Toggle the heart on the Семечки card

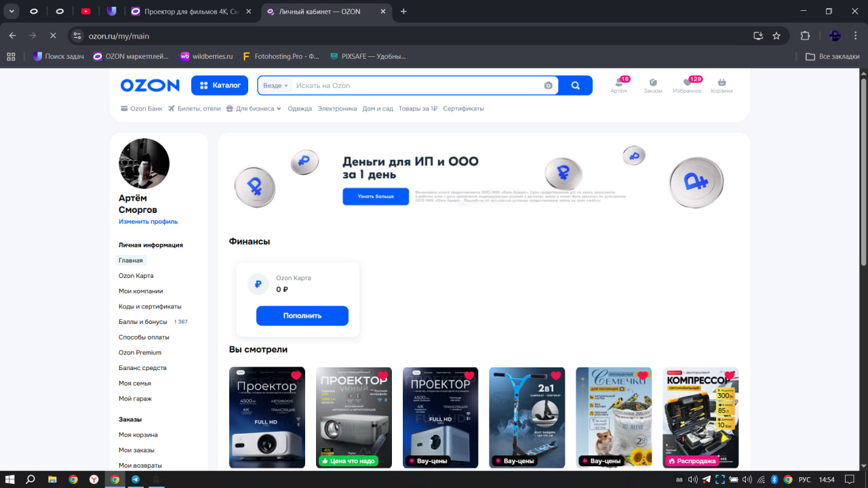click(x=643, y=375)
